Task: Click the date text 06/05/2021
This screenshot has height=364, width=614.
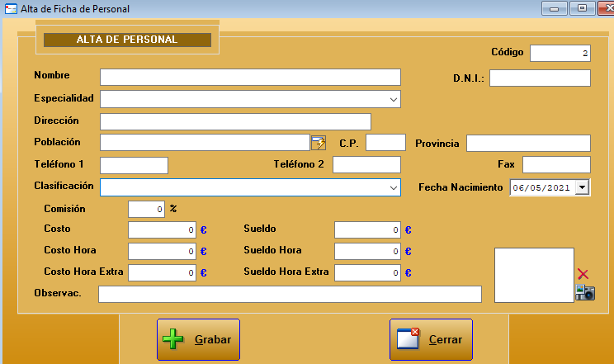Action: click(x=541, y=187)
